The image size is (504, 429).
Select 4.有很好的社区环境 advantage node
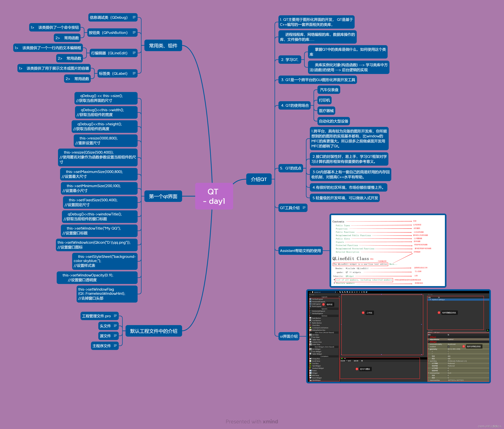coord(348,188)
